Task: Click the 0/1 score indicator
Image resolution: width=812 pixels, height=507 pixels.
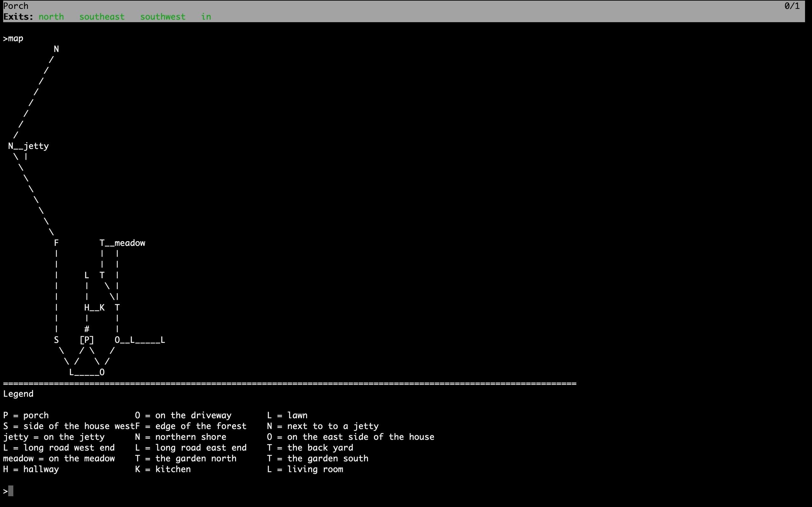Action: tap(792, 6)
